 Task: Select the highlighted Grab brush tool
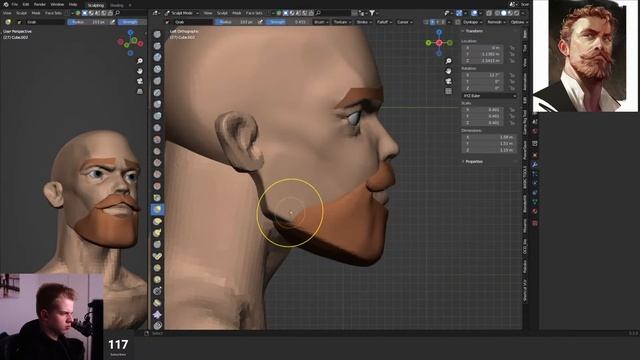(x=157, y=209)
